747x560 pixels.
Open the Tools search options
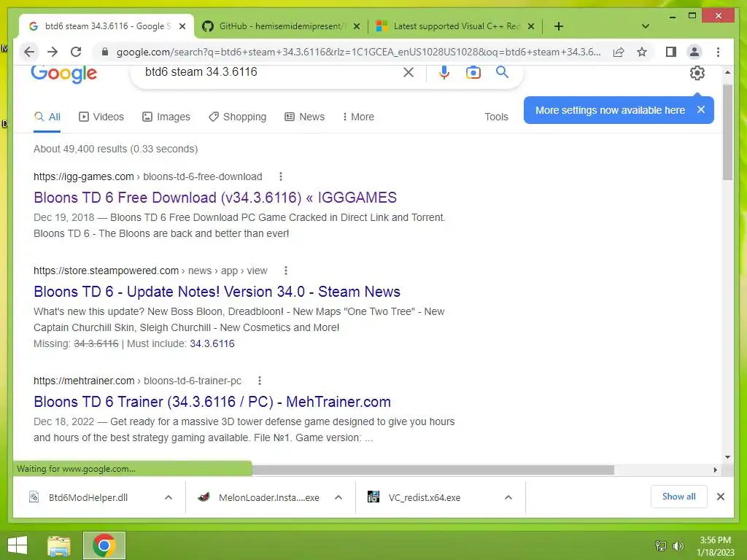[x=496, y=117]
